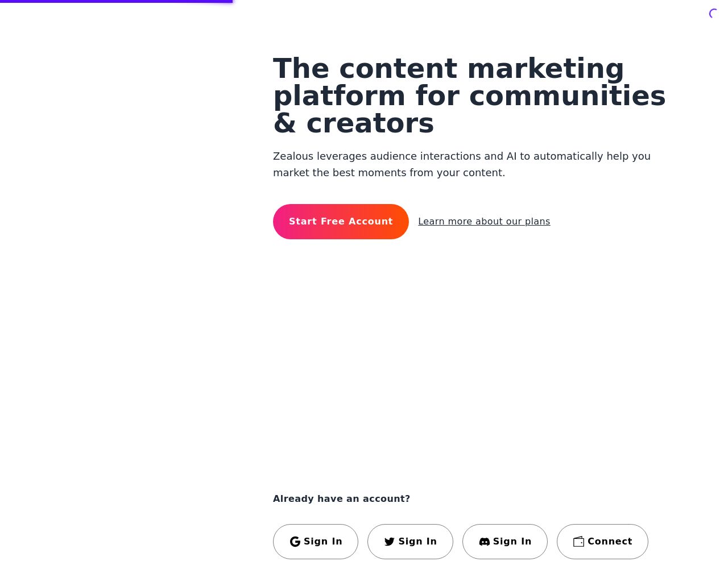
Task: Click the Discord logo icon
Action: (484, 542)
